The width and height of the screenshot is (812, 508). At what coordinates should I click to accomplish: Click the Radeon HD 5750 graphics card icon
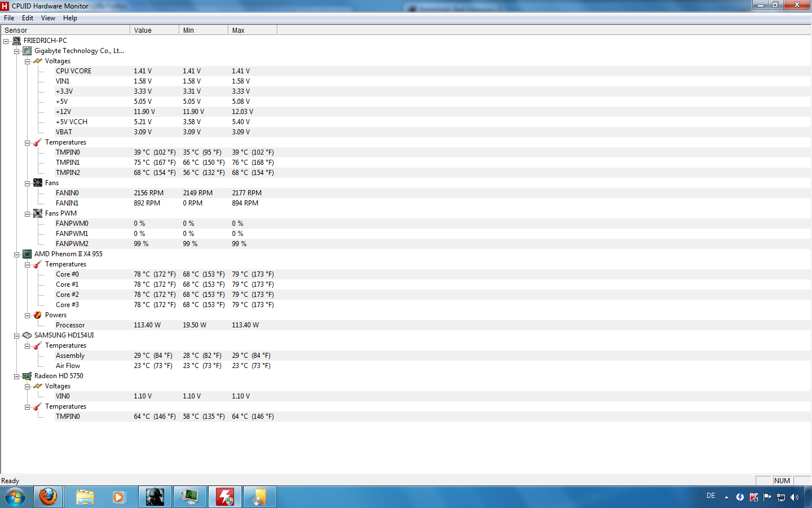click(27, 376)
